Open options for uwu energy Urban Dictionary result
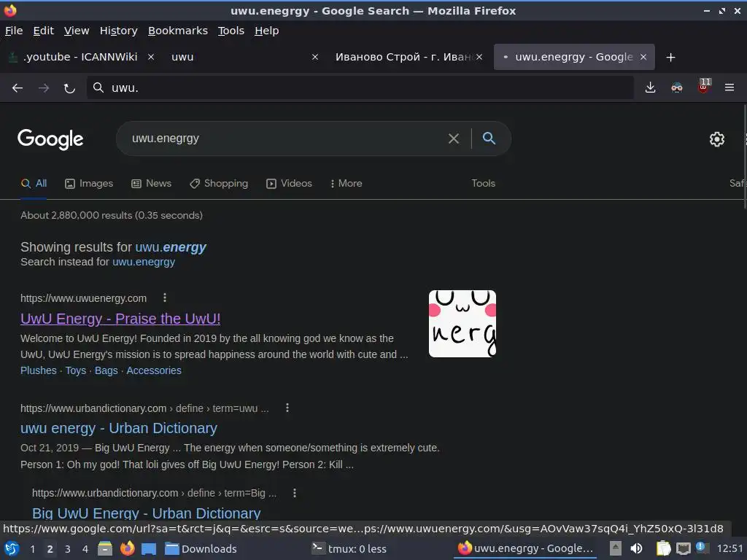Screen dimensions: 747x560 tap(287, 408)
